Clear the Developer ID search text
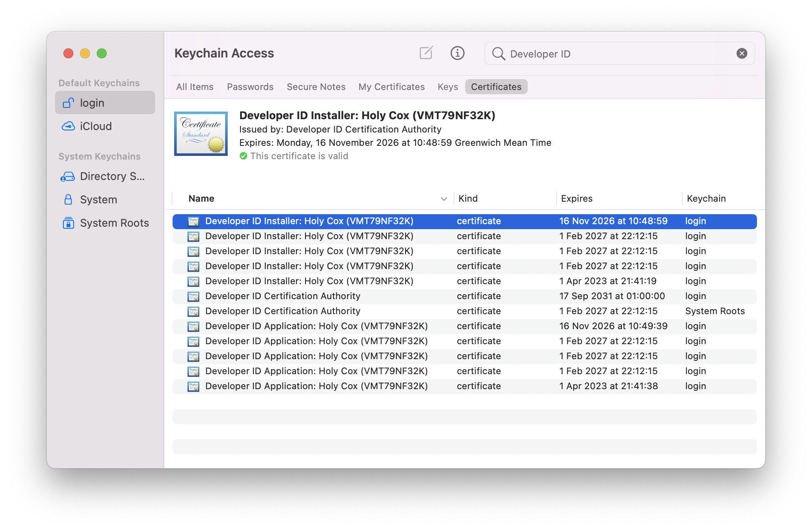The image size is (812, 530). (742, 53)
